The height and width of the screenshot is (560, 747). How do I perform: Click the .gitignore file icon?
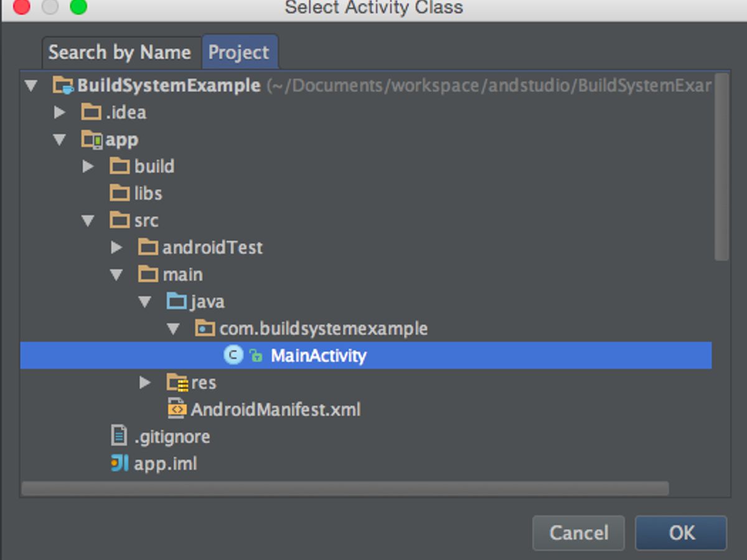click(x=119, y=436)
